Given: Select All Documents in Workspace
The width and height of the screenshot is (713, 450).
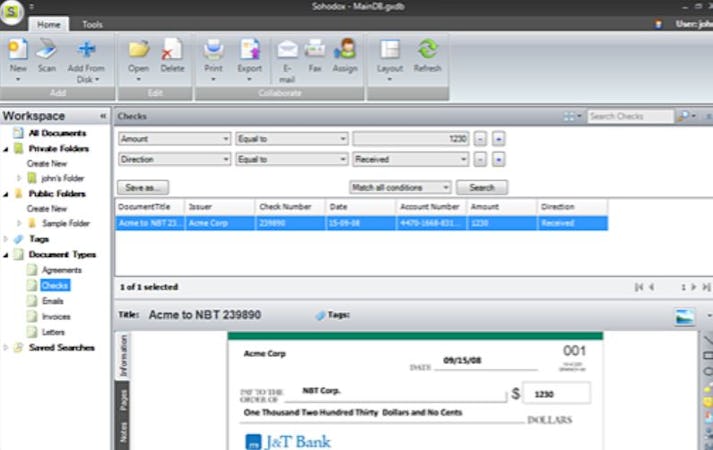Looking at the screenshot, I should (57, 133).
